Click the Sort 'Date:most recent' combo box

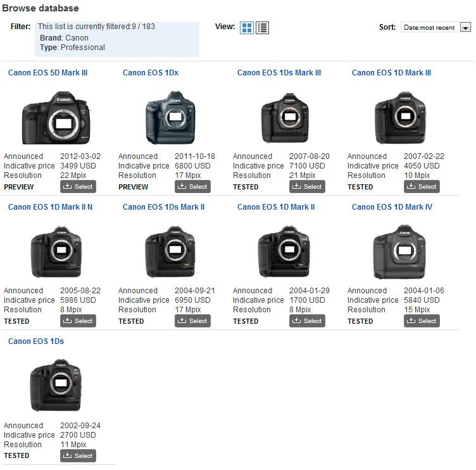point(436,27)
